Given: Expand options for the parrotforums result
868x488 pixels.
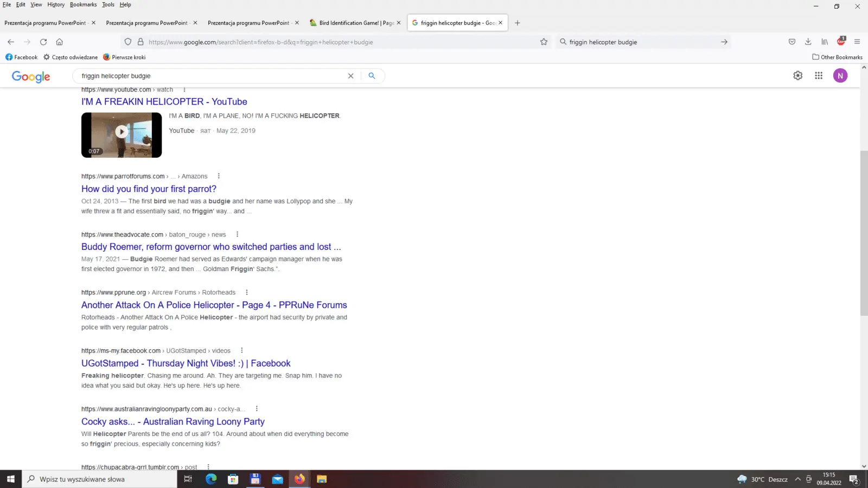Looking at the screenshot, I should (x=219, y=176).
